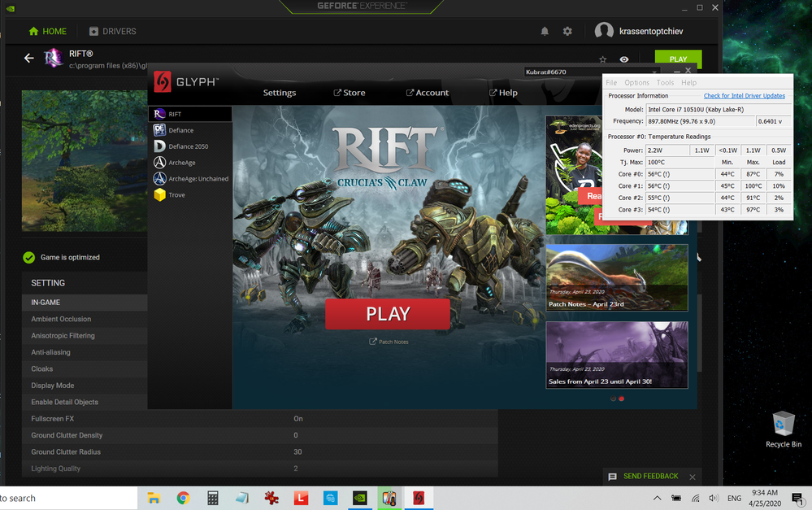Select the Anti-aliasing setting
Viewport: 812px width, 510px height.
(85, 352)
